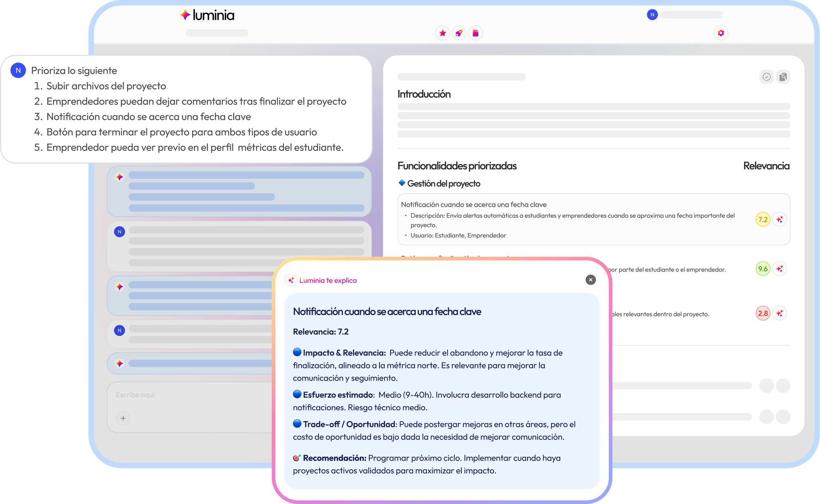The image size is (820, 504).
Task: Click the Relevancia: 7.2 line in popup
Action: click(321, 332)
